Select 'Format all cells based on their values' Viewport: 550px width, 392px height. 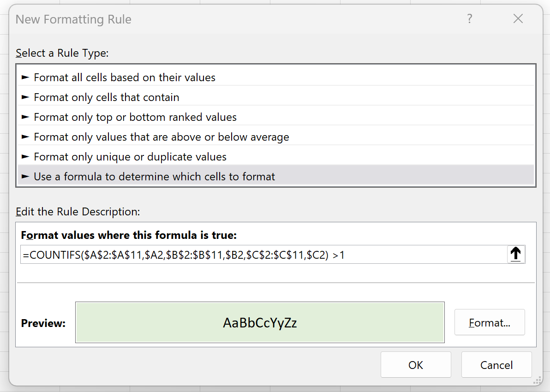point(276,77)
